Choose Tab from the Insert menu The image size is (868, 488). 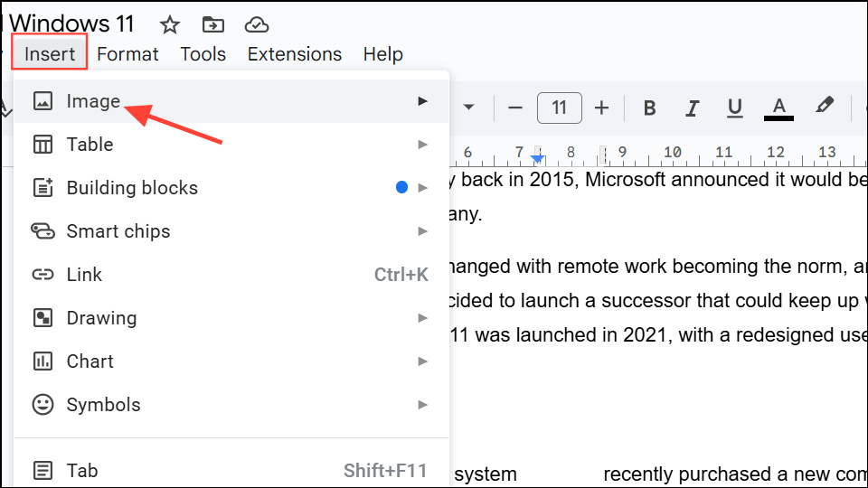(231, 470)
